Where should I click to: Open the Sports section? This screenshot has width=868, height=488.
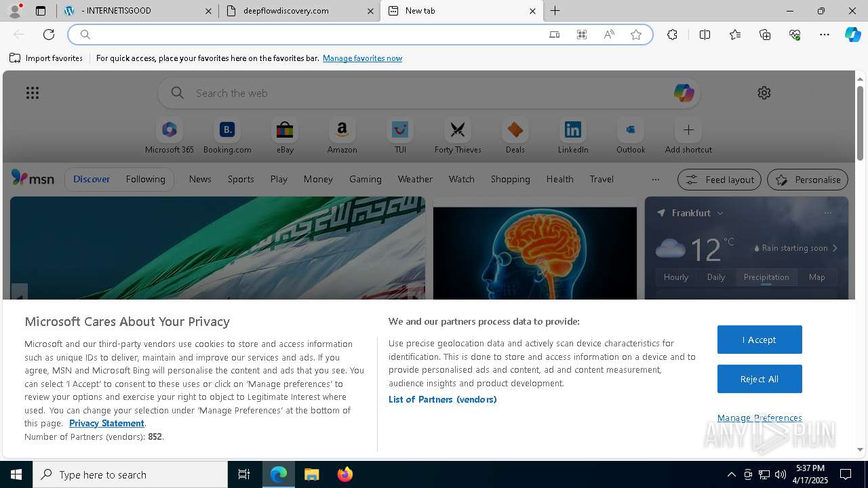(x=241, y=179)
